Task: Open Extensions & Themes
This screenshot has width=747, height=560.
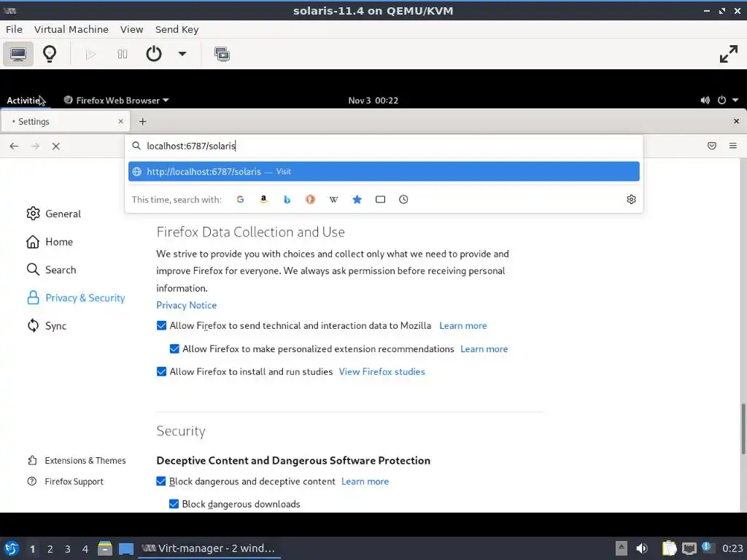Action: [x=77, y=461]
